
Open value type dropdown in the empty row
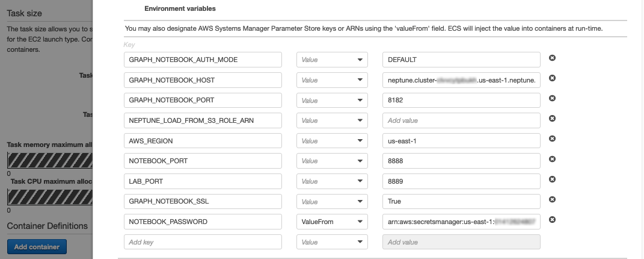pyautogui.click(x=331, y=242)
